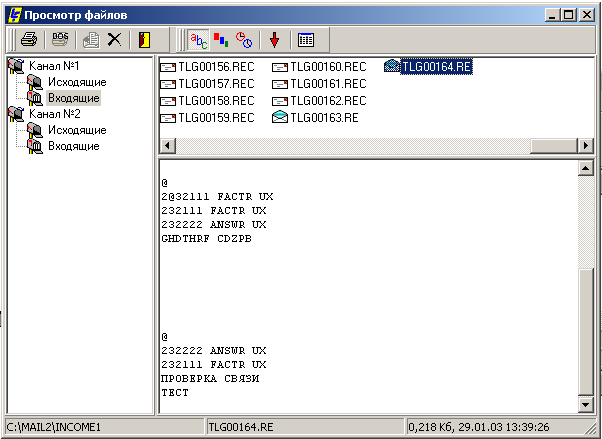Click mailbox icon beside Канал №2
602x439 pixels.
(x=17, y=114)
